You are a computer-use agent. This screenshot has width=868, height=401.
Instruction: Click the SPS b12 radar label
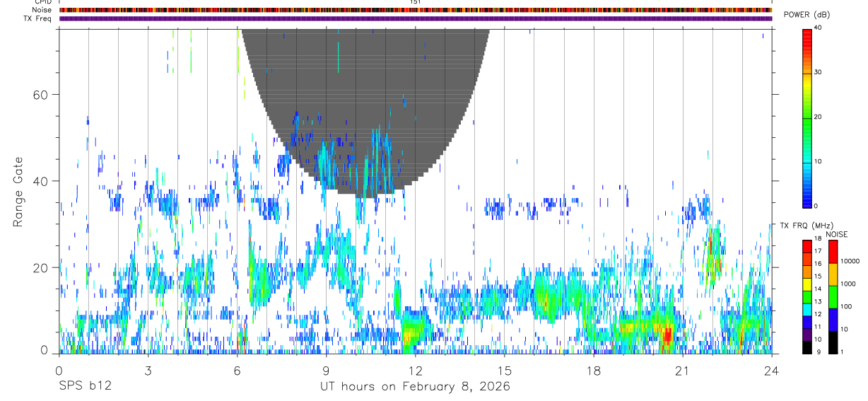point(85,387)
